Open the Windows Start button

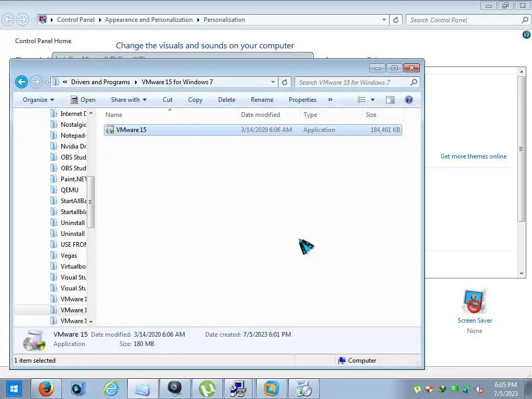14,389
